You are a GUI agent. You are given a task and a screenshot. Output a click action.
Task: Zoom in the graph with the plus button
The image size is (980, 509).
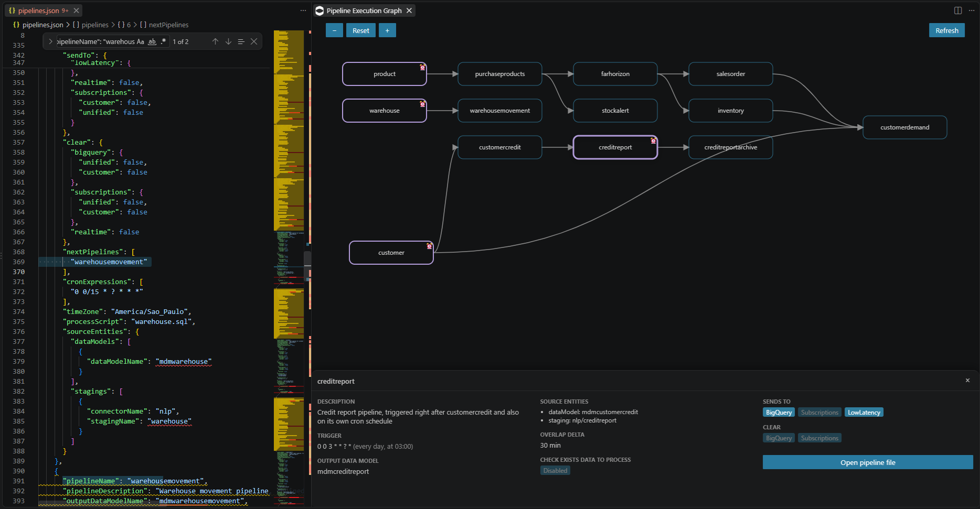(x=387, y=30)
